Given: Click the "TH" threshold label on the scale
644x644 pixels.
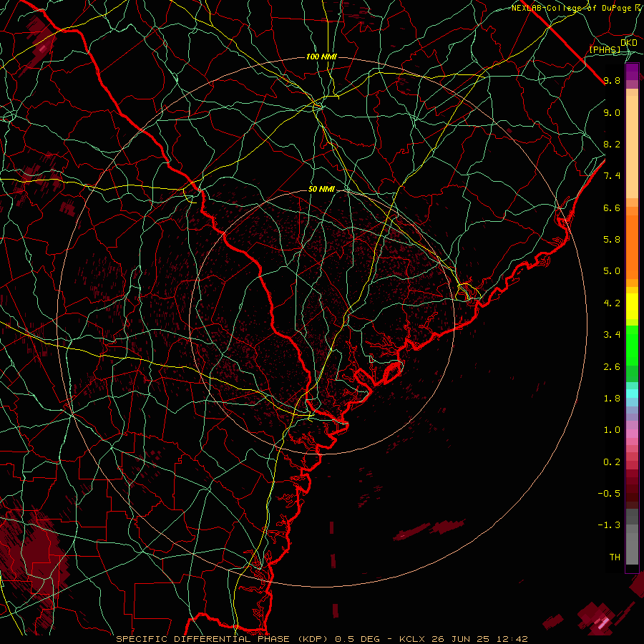Looking at the screenshot, I should coord(615,557).
